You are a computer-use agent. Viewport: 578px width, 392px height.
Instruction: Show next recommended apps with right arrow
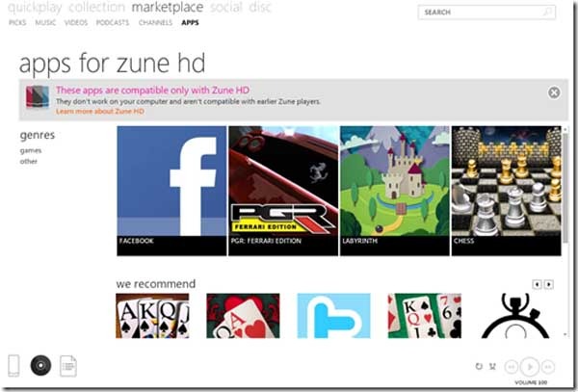click(549, 284)
